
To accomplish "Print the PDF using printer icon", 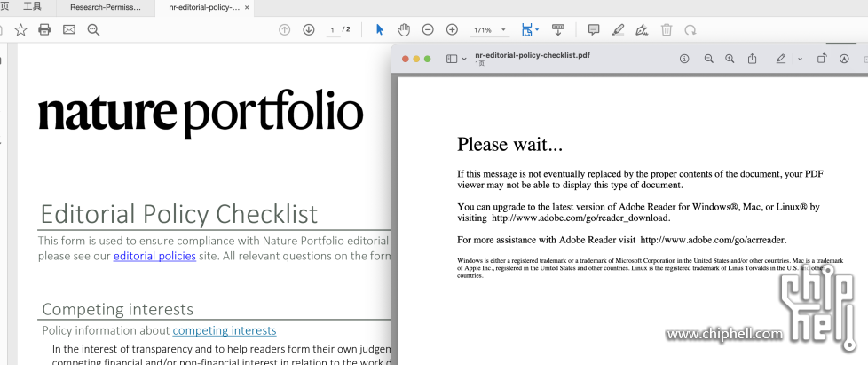I will click(x=45, y=30).
